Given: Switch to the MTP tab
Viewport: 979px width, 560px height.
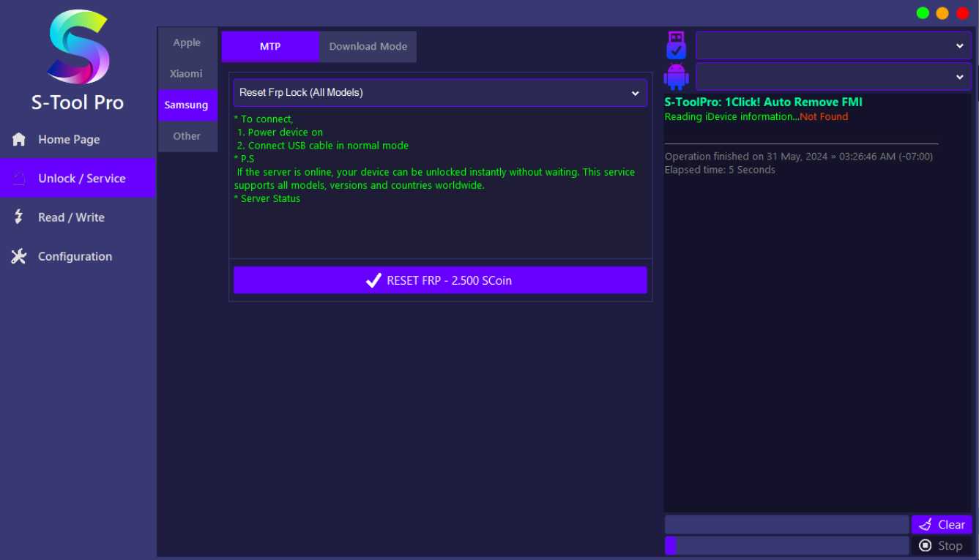Looking at the screenshot, I should (x=270, y=46).
